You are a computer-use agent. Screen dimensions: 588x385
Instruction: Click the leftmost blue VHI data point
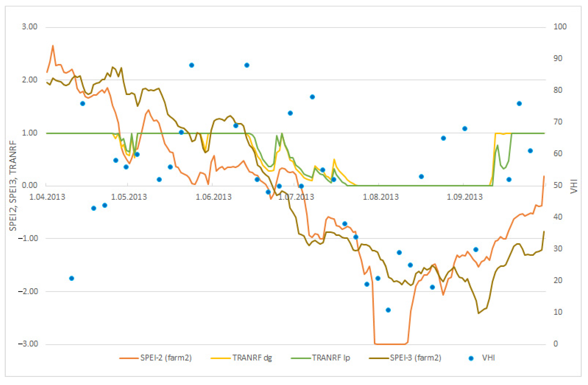pos(72,278)
